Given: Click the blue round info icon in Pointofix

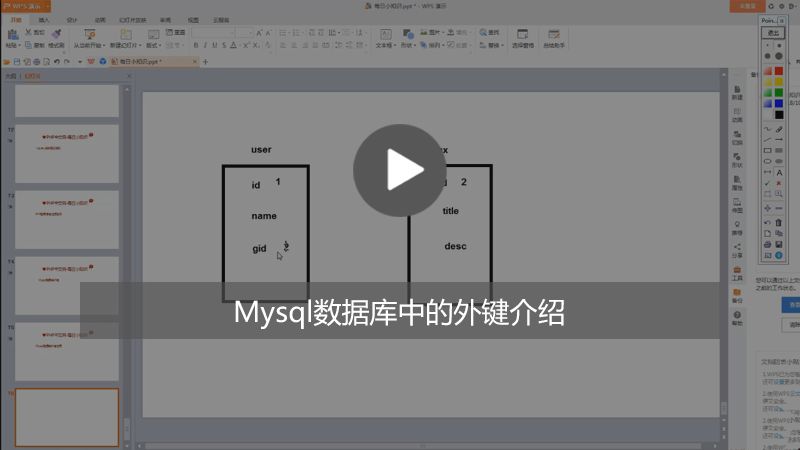Looking at the screenshot, I should [x=779, y=255].
